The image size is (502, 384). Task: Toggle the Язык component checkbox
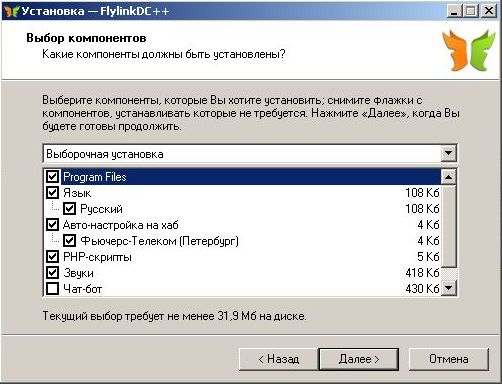point(52,192)
